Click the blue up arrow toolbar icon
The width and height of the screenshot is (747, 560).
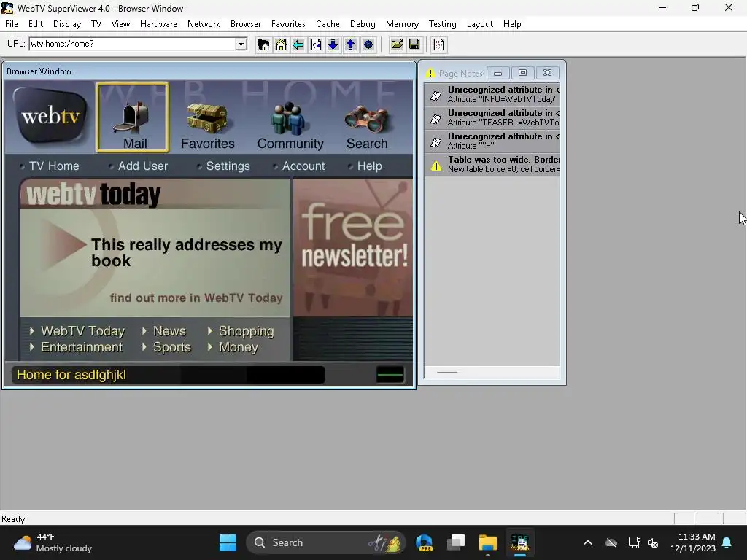351,44
